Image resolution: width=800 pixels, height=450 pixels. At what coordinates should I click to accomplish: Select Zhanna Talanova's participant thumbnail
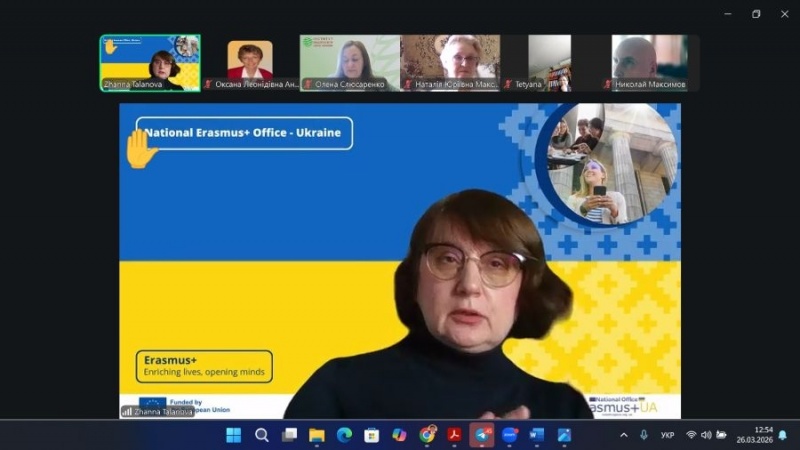click(x=150, y=62)
